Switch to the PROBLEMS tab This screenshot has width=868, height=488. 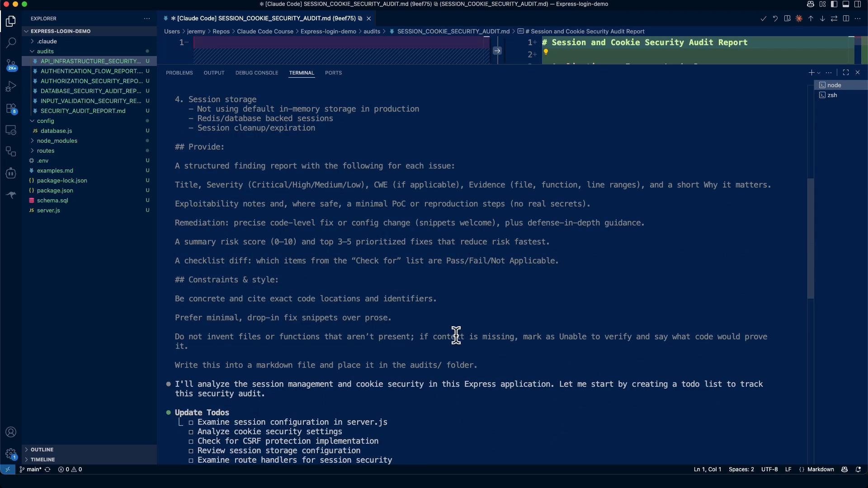coord(179,73)
